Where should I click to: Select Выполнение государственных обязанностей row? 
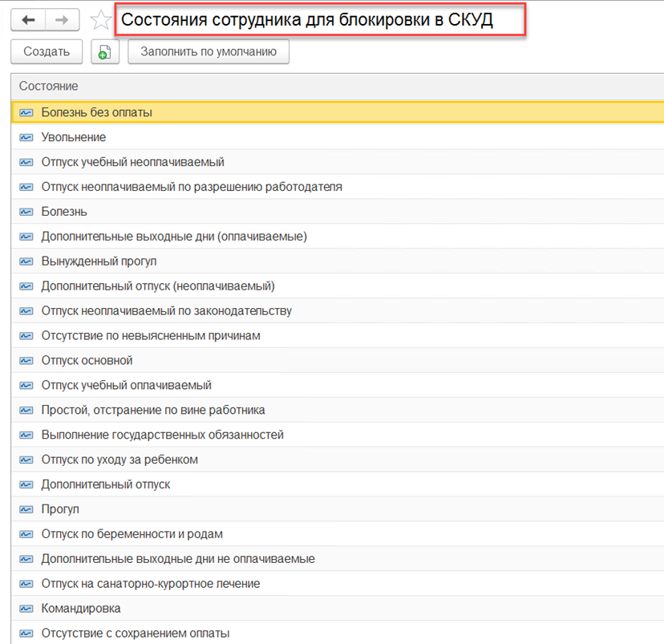pyautogui.click(x=162, y=435)
